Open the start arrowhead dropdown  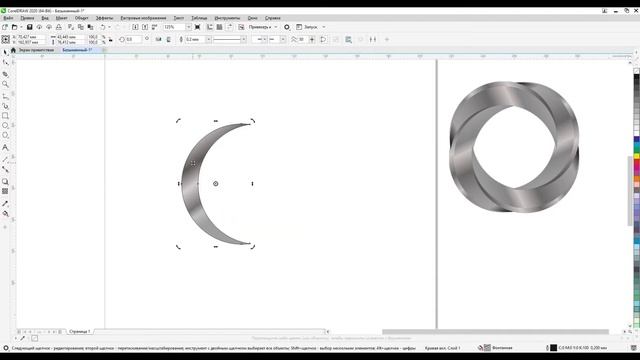tap(265, 40)
